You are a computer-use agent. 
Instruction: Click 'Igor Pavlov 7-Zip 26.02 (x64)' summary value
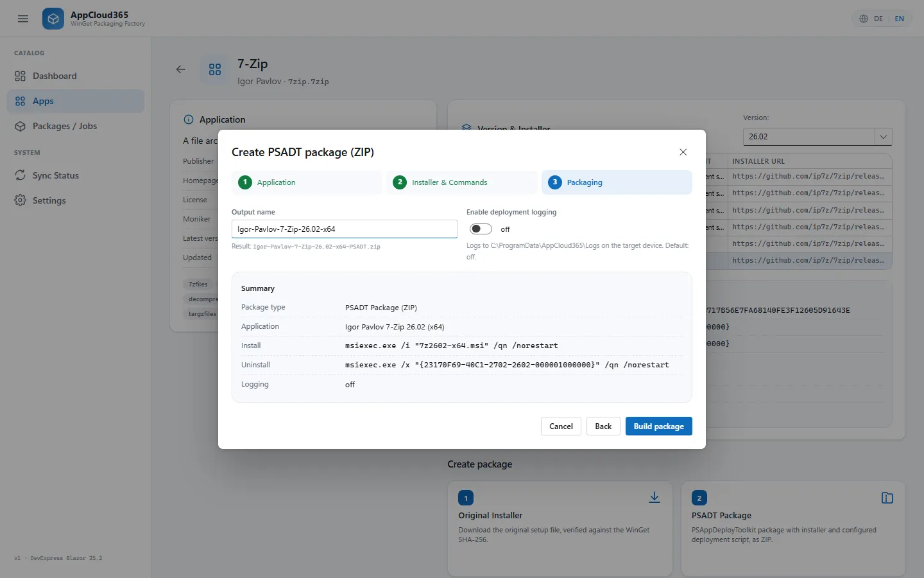(395, 327)
